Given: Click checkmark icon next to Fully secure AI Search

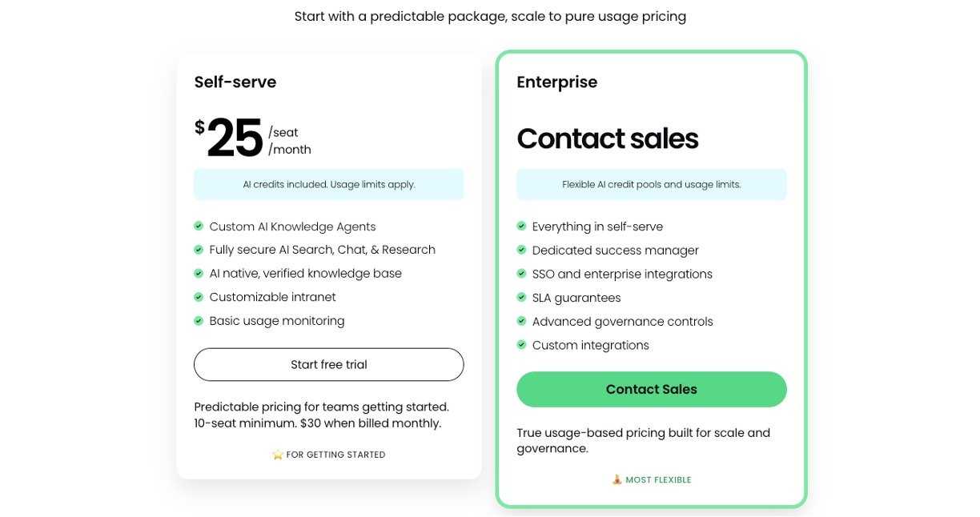Looking at the screenshot, I should click(199, 250).
